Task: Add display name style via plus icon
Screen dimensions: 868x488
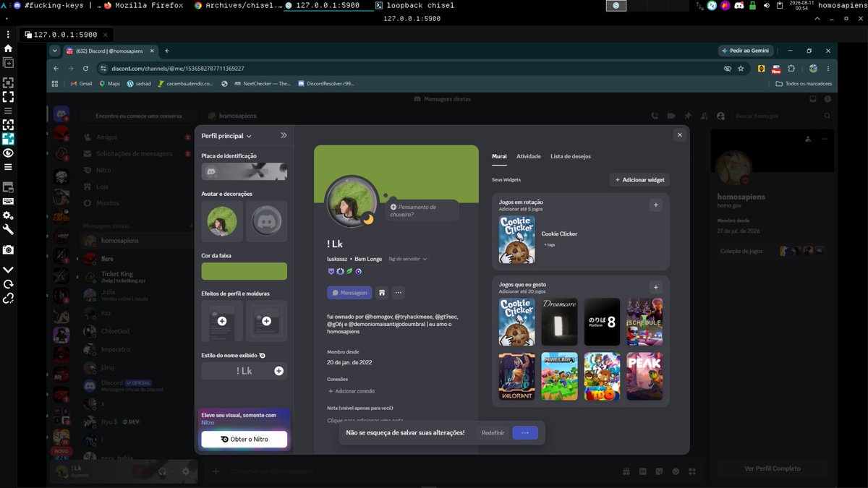Action: coord(279,371)
